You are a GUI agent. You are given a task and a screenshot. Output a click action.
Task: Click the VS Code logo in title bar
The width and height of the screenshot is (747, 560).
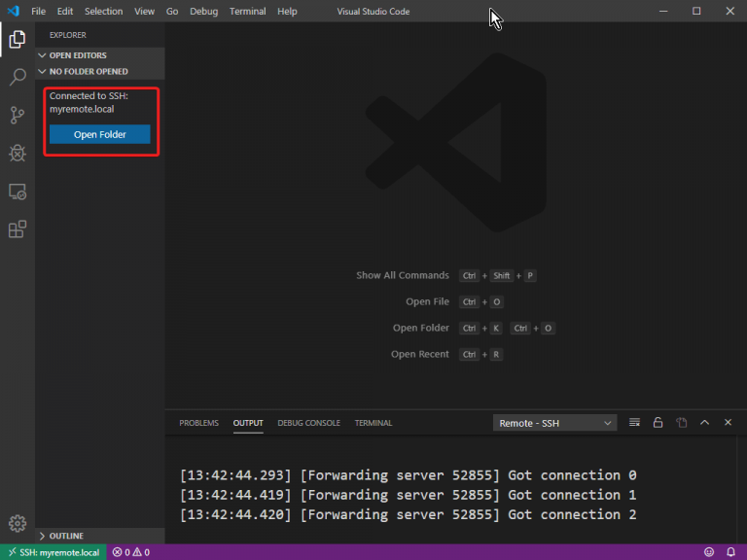click(13, 11)
